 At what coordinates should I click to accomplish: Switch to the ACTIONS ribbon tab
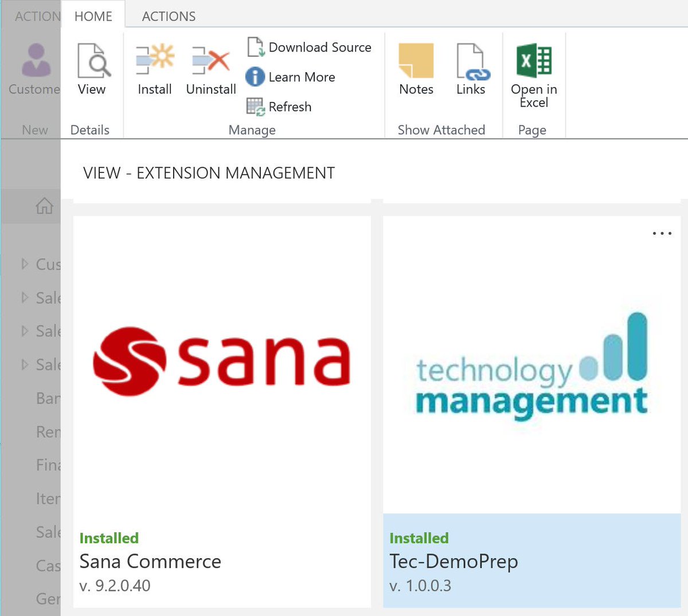pos(169,16)
